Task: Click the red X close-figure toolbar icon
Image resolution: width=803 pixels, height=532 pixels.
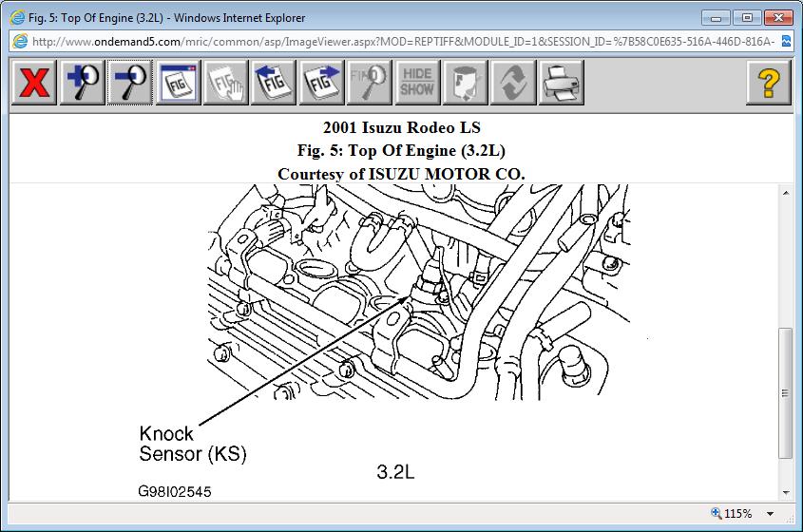Action: coord(34,83)
